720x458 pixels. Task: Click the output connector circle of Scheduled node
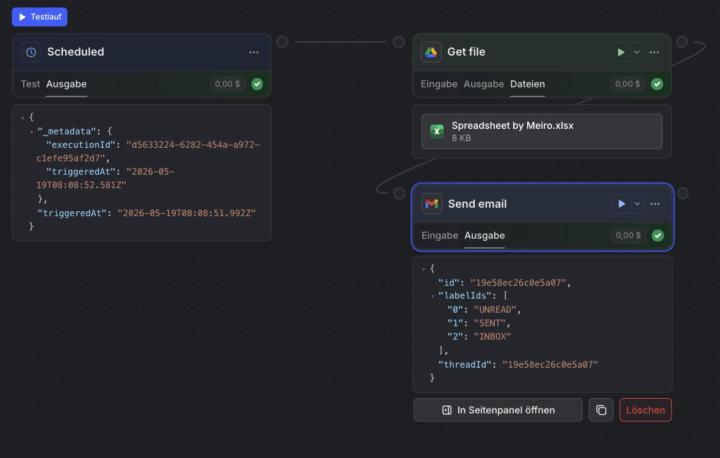point(282,42)
